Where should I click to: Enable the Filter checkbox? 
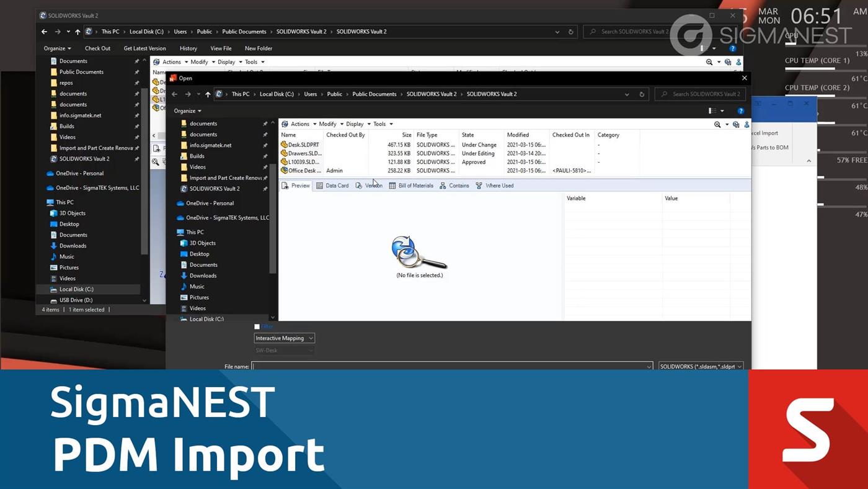point(257,326)
